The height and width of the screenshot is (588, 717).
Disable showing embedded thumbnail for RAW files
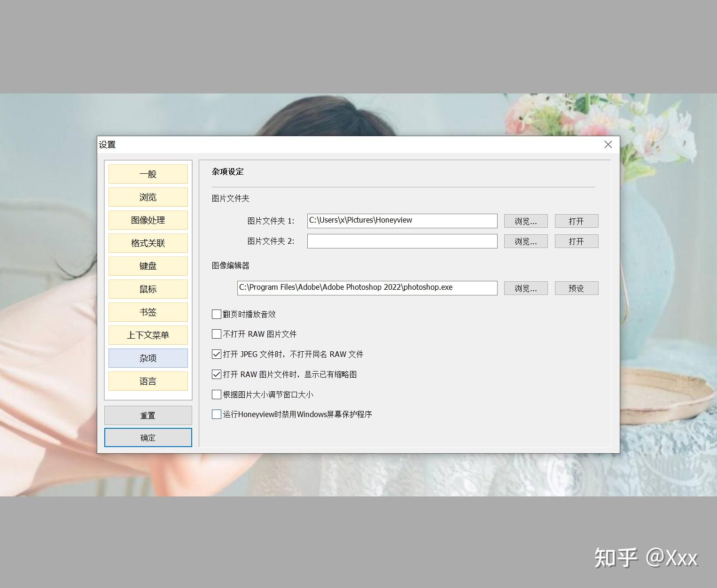(216, 374)
